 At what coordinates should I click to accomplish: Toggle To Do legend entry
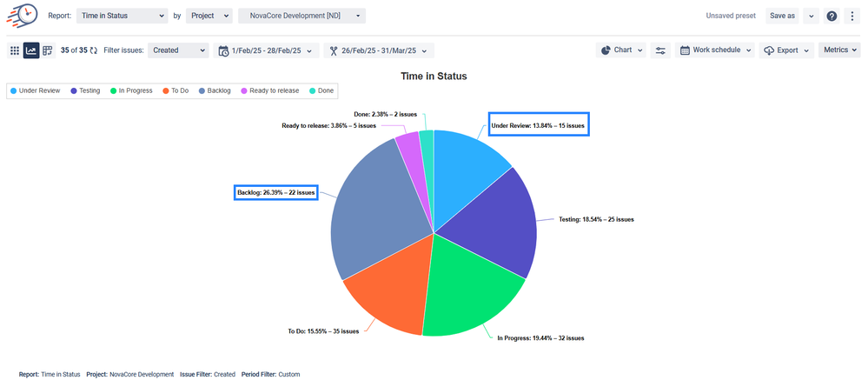[176, 91]
